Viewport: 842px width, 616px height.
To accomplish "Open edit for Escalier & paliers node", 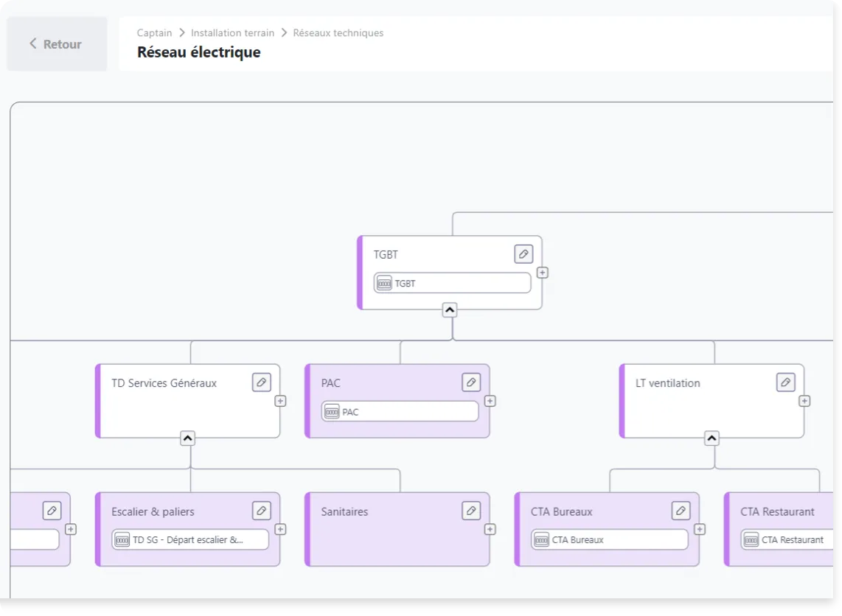I will 261,511.
